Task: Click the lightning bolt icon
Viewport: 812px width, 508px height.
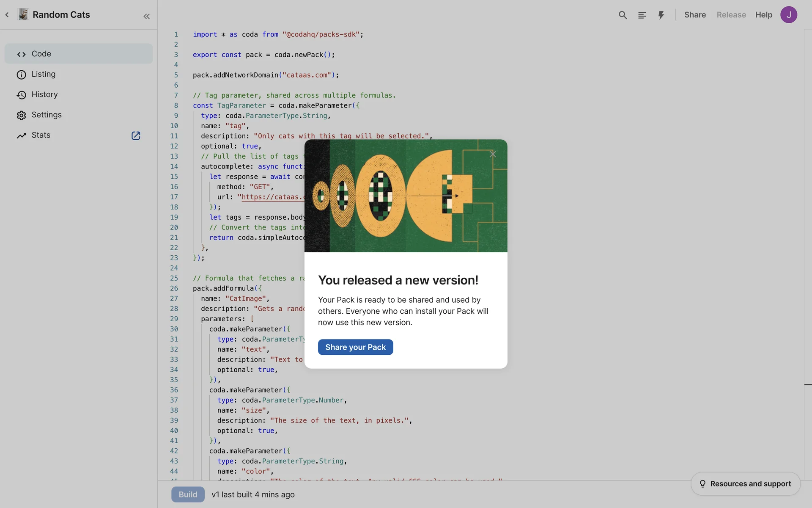Action: pyautogui.click(x=661, y=15)
